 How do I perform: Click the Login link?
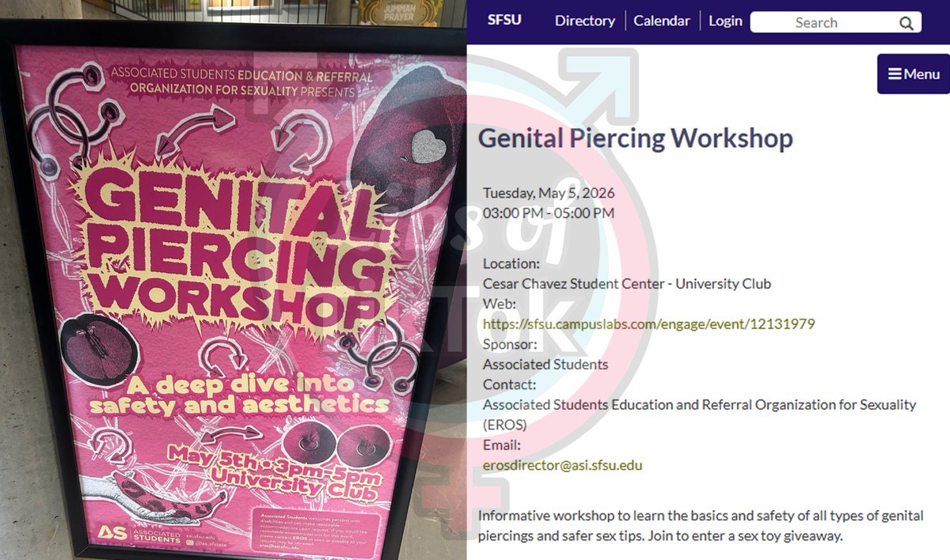725,21
